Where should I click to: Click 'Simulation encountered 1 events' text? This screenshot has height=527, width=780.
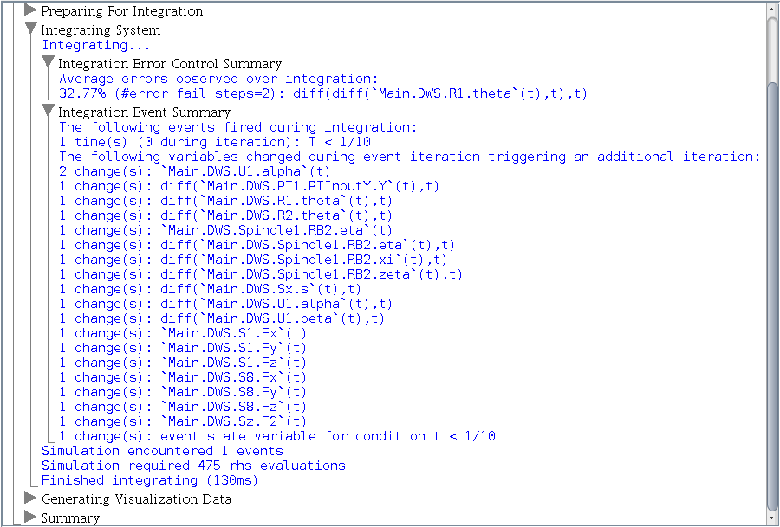click(162, 451)
